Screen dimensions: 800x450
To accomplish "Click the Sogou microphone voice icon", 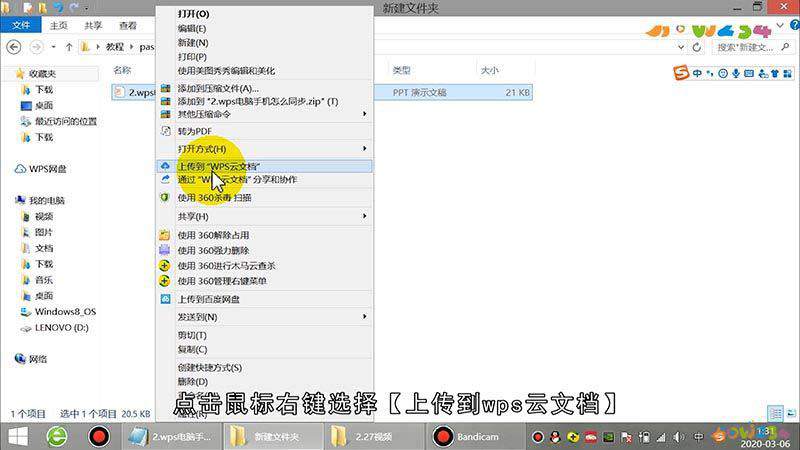I will coord(736,73).
